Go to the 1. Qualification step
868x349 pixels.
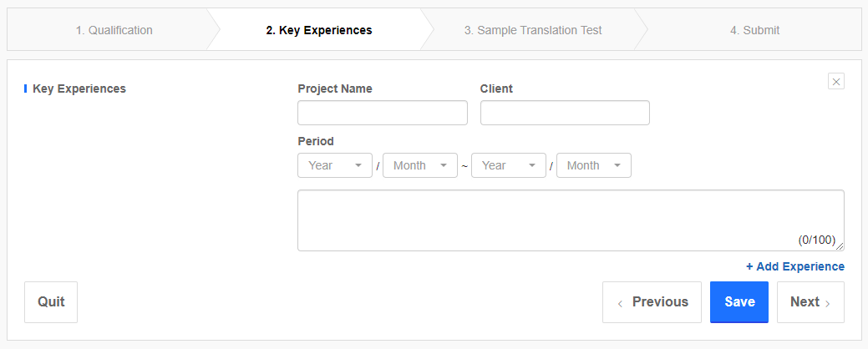coord(114,30)
